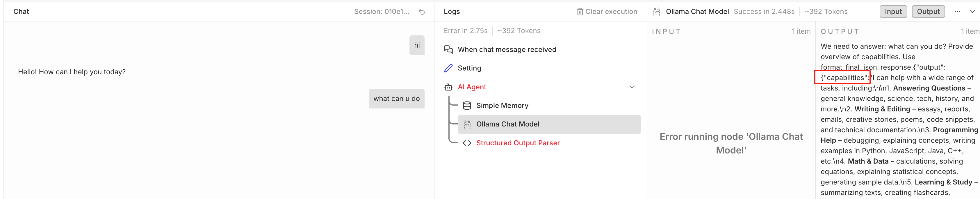Click the pencil icon beside Setting

point(448,68)
